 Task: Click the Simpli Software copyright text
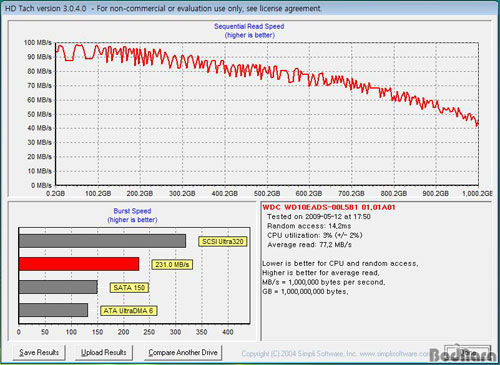click(335, 354)
